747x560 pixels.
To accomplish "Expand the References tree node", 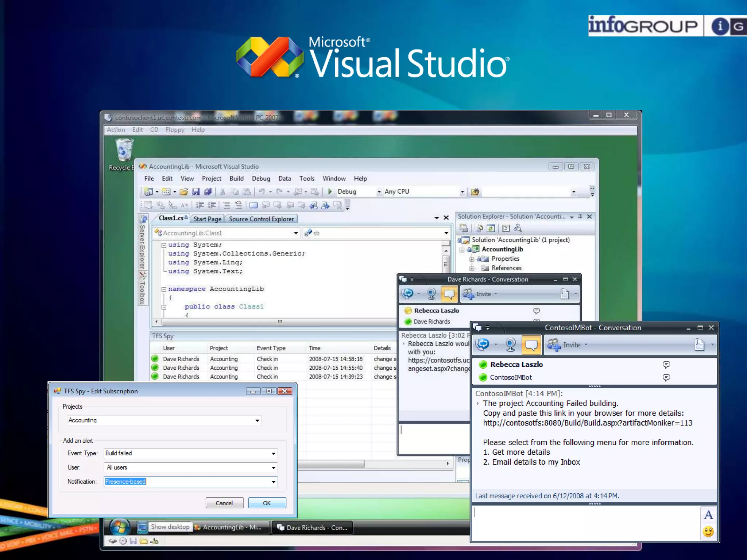I will click(472, 268).
